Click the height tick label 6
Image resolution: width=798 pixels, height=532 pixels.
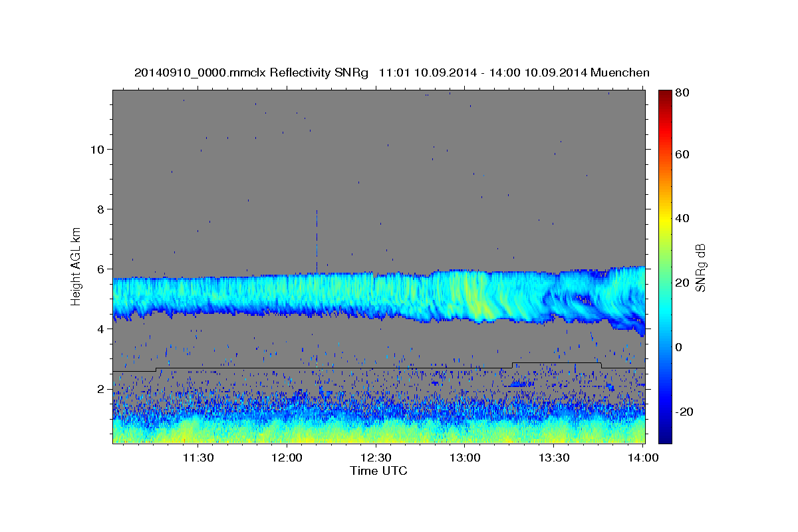pos(100,269)
